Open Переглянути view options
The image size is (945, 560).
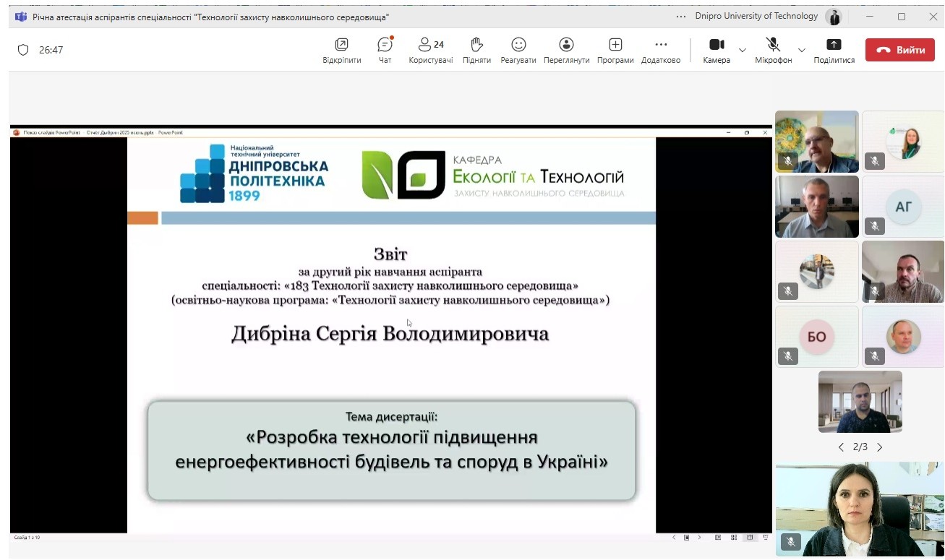[x=566, y=50]
